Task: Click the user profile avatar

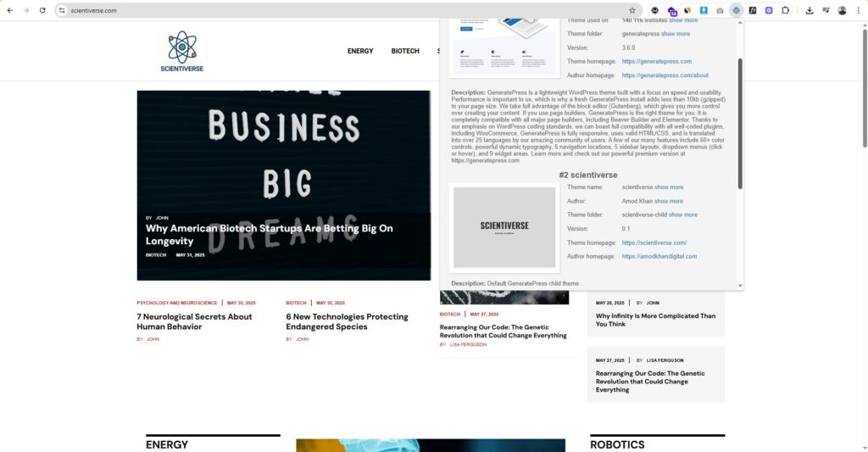Action: coord(842,10)
